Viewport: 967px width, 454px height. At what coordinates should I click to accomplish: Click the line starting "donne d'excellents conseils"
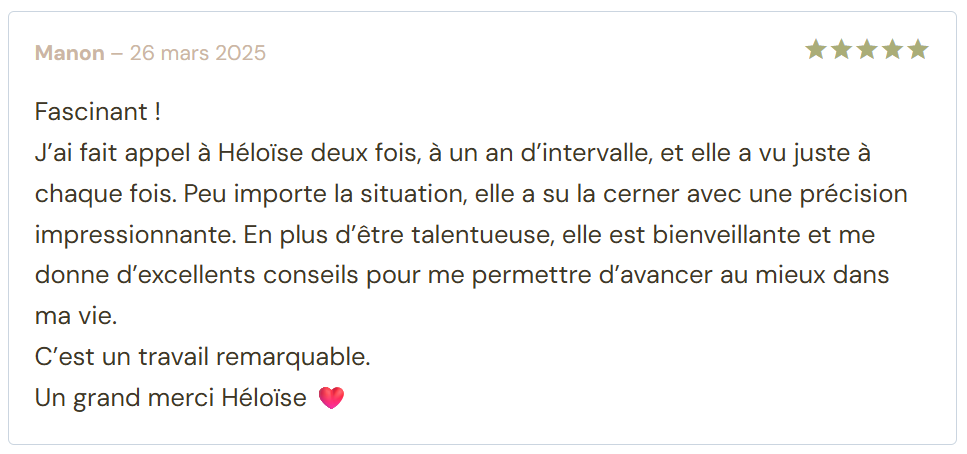pos(462,275)
